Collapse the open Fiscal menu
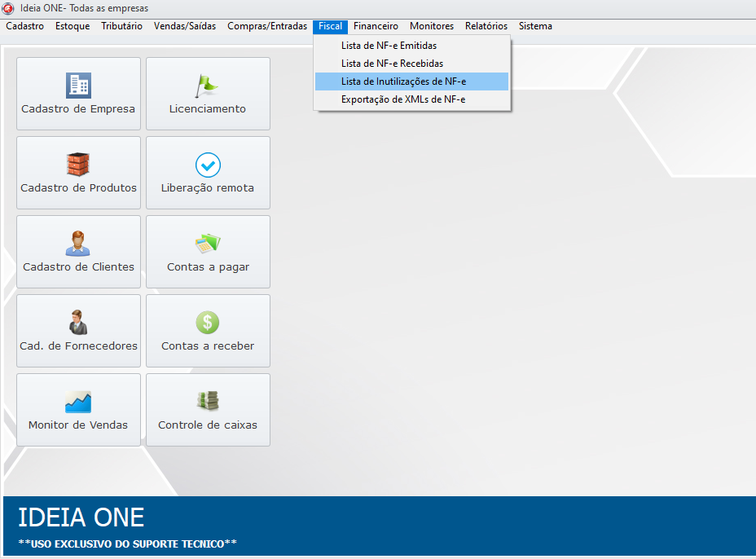 point(330,26)
